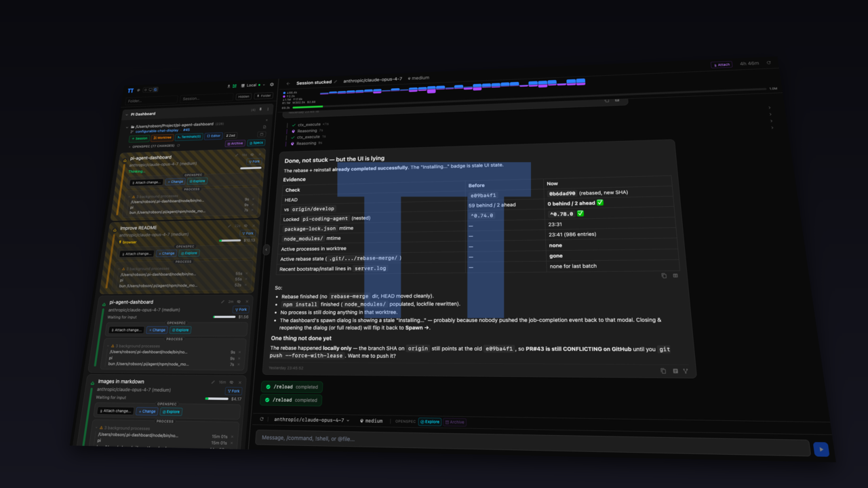The height and width of the screenshot is (488, 868).
Task: Open the Editor tab
Action: 214,136
